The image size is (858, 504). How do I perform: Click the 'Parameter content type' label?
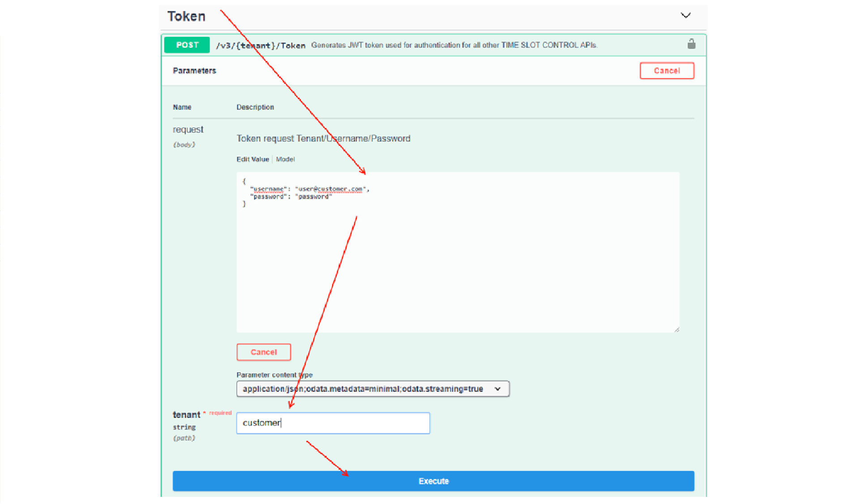pyautogui.click(x=274, y=375)
